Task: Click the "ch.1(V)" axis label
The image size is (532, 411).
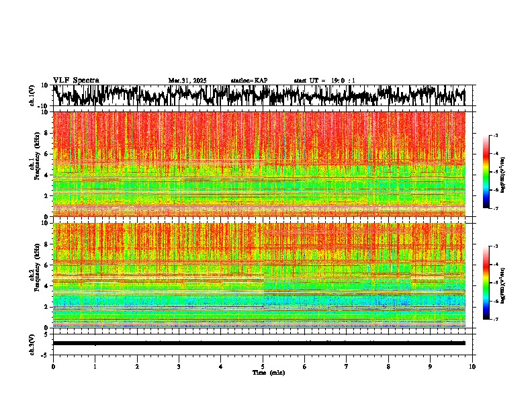Action: coord(32,95)
